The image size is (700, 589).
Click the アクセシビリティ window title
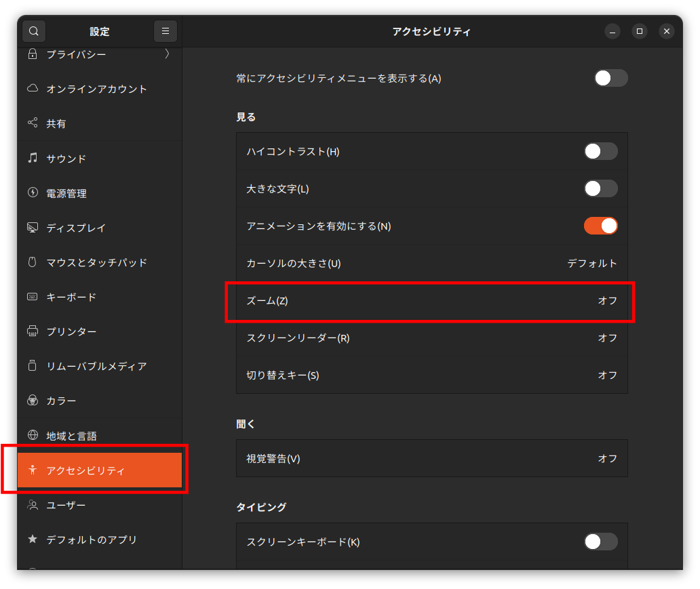[x=431, y=31]
